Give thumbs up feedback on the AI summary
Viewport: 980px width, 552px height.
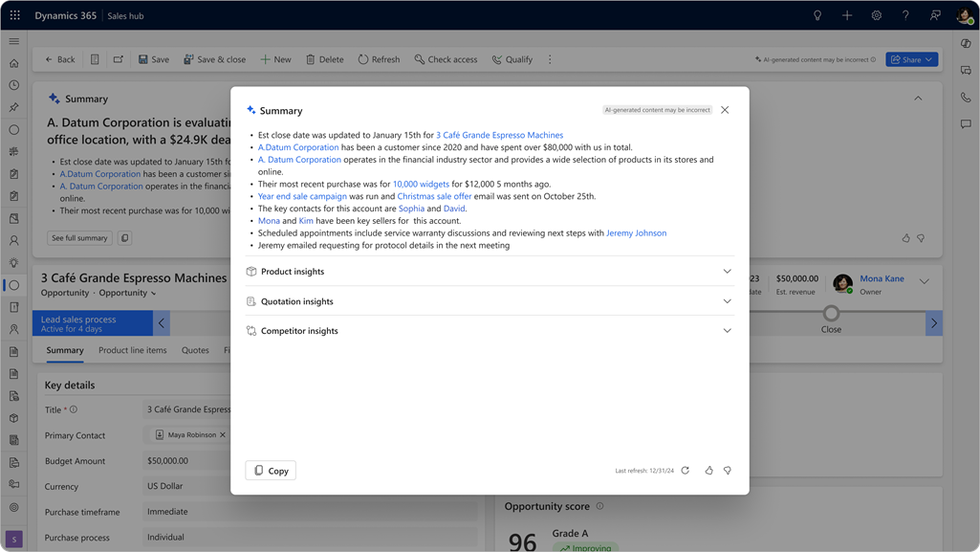click(708, 471)
